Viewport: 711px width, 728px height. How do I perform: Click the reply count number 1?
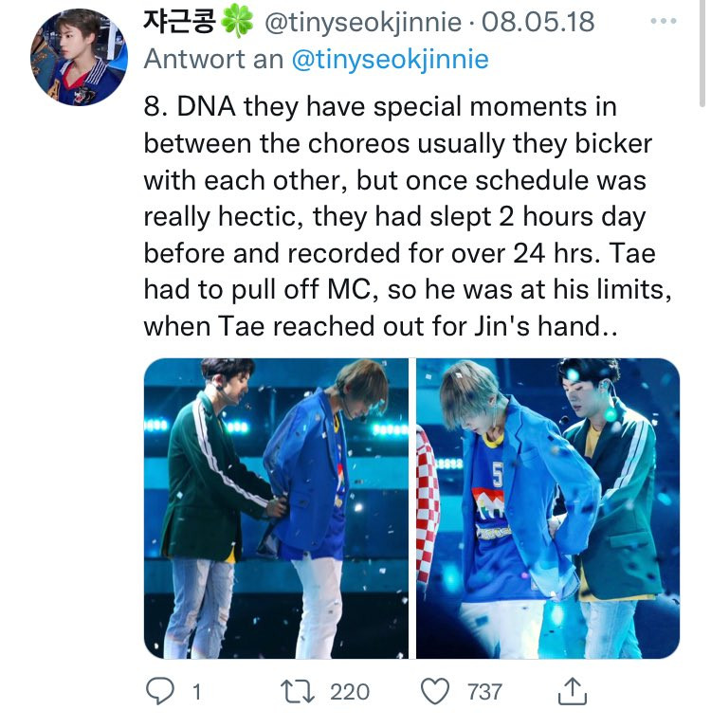point(197,692)
